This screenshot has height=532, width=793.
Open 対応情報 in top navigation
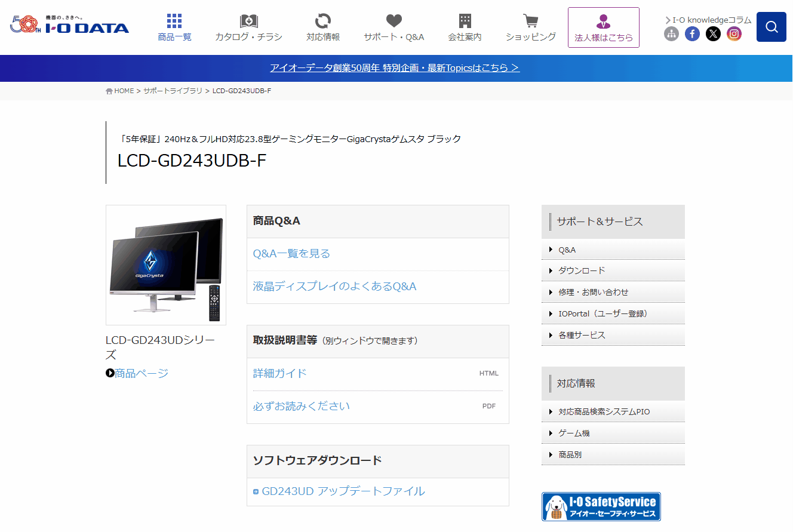323,27
